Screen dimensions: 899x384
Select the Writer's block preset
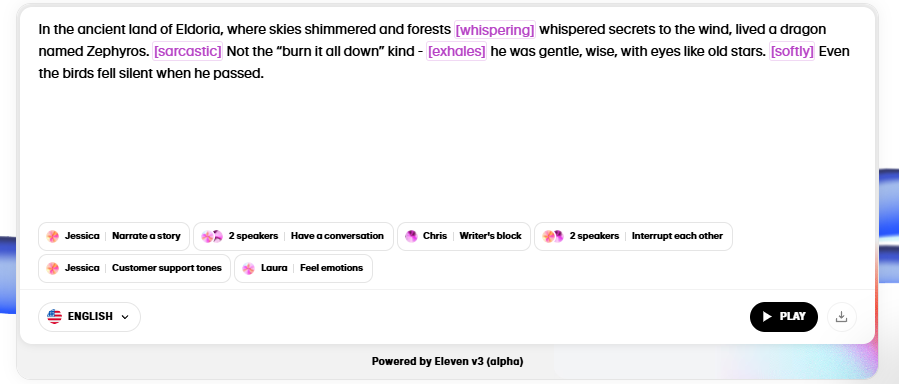(x=463, y=236)
